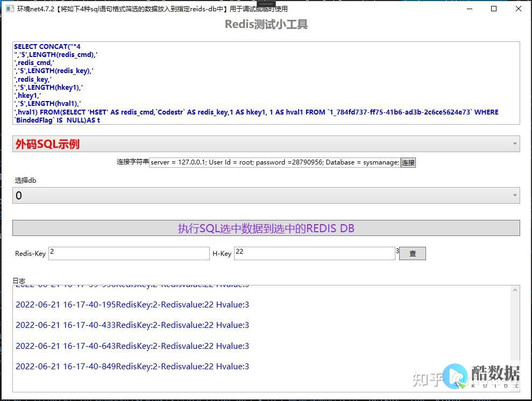Click the 执行SQL选中数据到选中的REDIS DB button

(266, 228)
